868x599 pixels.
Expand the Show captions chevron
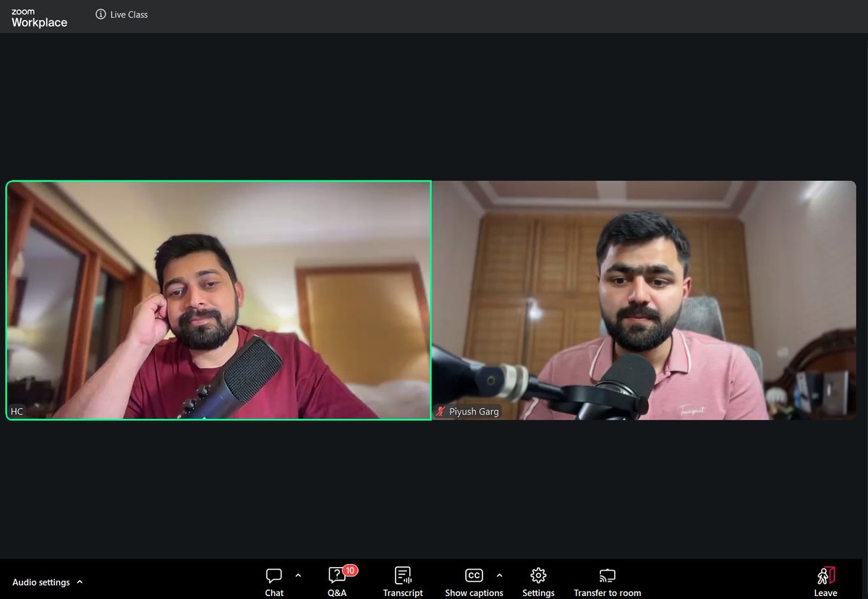pos(499,575)
